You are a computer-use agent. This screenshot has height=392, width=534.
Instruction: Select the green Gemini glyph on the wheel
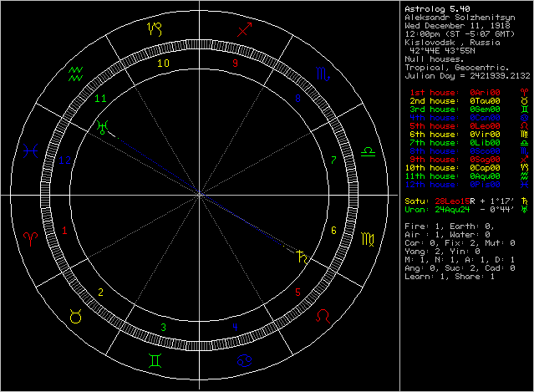pos(155,360)
